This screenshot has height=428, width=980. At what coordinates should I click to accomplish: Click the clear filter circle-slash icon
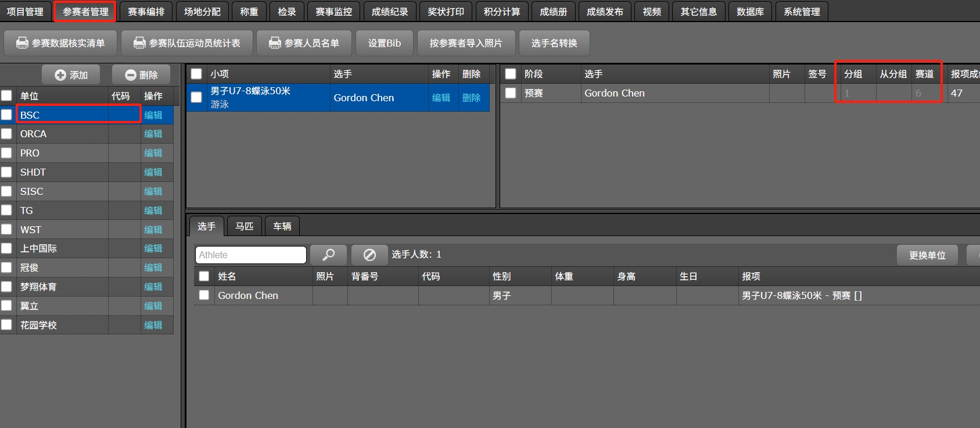[x=369, y=255]
